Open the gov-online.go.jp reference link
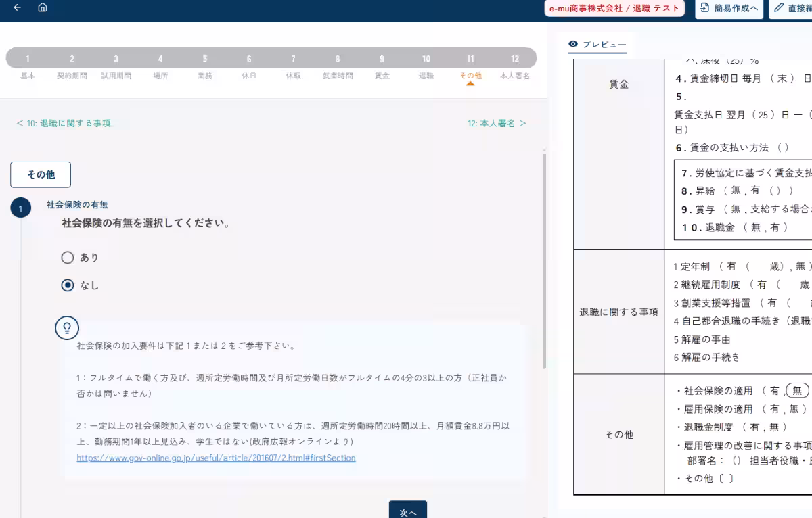 pyautogui.click(x=216, y=458)
